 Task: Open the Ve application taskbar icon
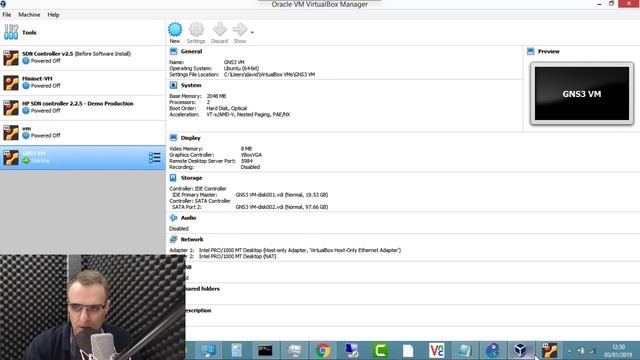(436, 351)
